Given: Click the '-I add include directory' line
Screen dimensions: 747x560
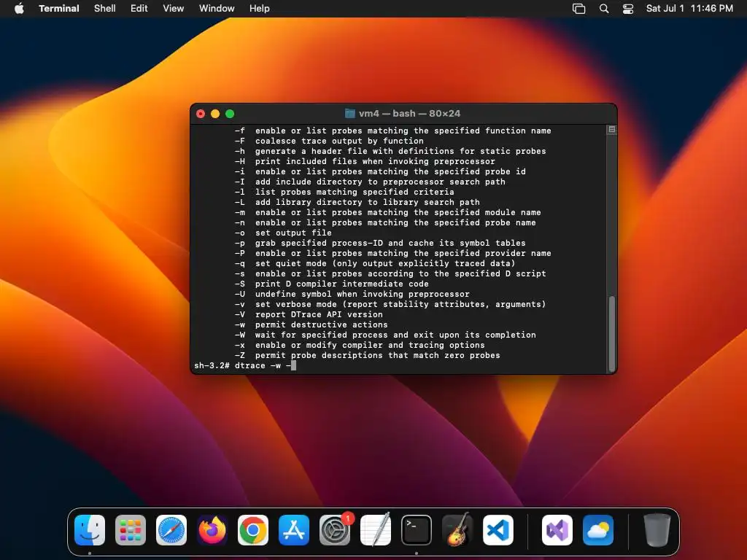Looking at the screenshot, I should pos(370,182).
